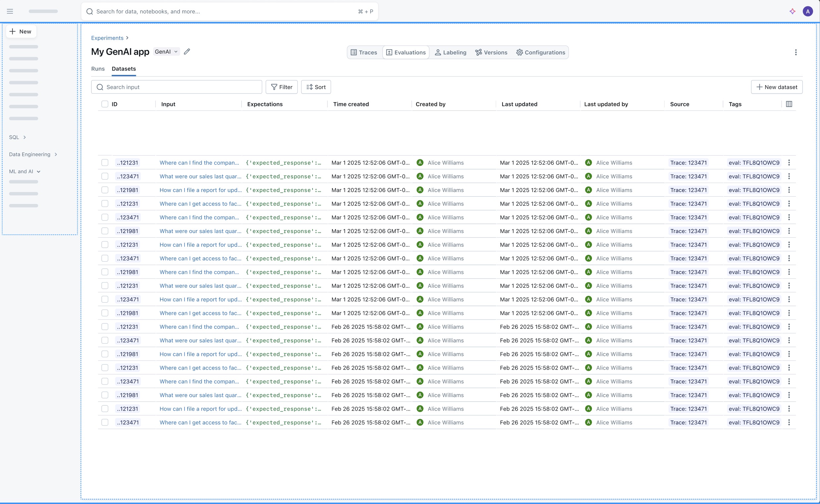The image size is (820, 504).
Task: Open kebab menu for Mar 1 row ..123471 'What were our sales'
Action: point(789,176)
